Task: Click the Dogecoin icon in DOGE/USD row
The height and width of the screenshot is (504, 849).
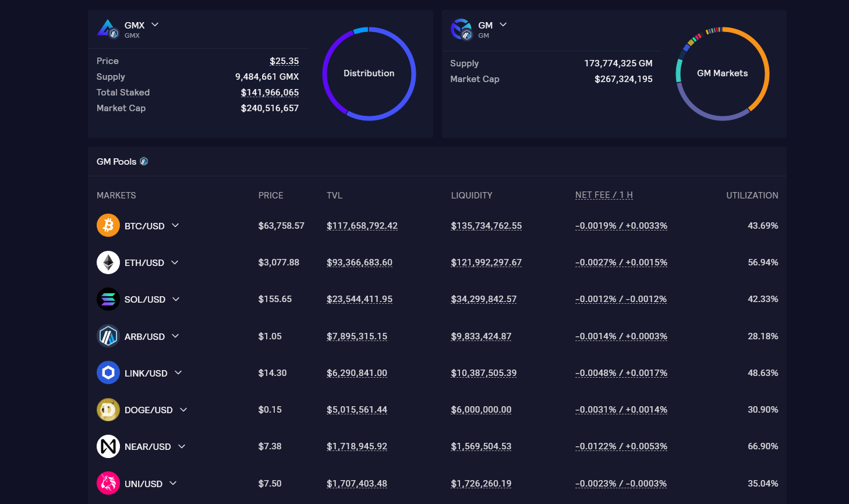Action: coord(108,410)
